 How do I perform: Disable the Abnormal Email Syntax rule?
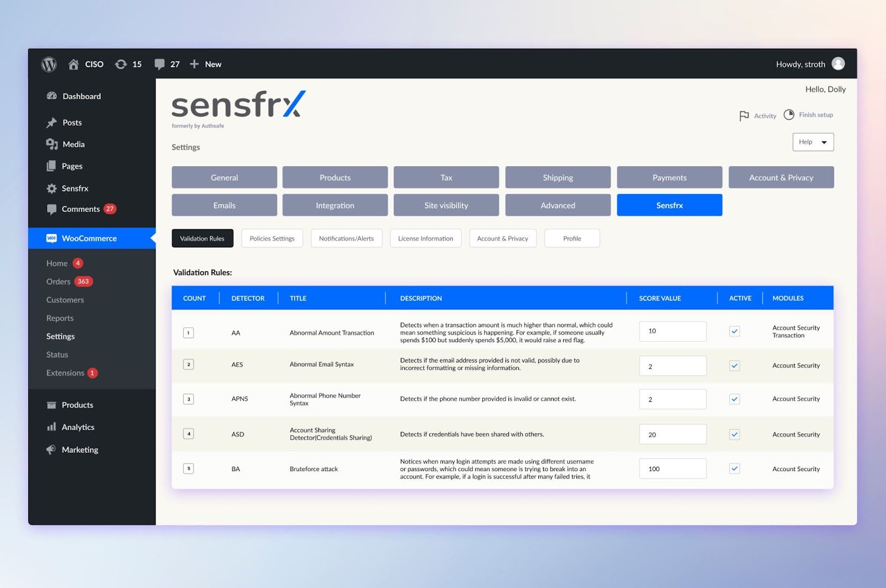pos(734,365)
